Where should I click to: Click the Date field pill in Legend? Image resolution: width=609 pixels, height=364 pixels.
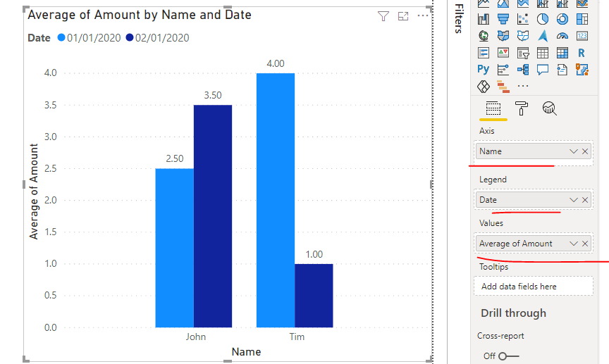[534, 200]
